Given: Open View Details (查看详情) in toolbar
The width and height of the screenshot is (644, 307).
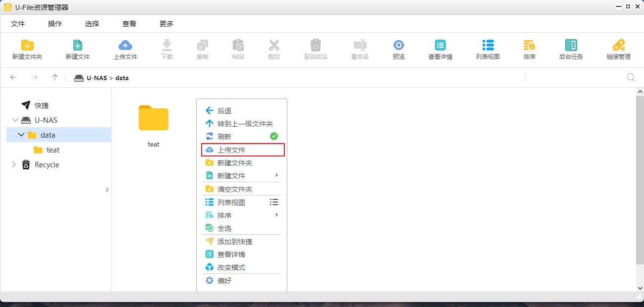Looking at the screenshot, I should (x=440, y=46).
